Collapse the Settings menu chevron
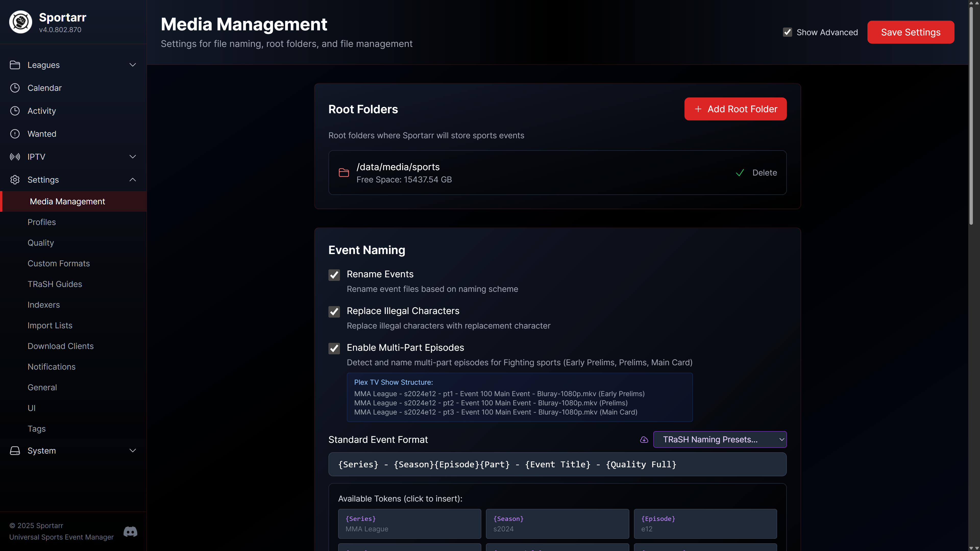 [x=133, y=180]
